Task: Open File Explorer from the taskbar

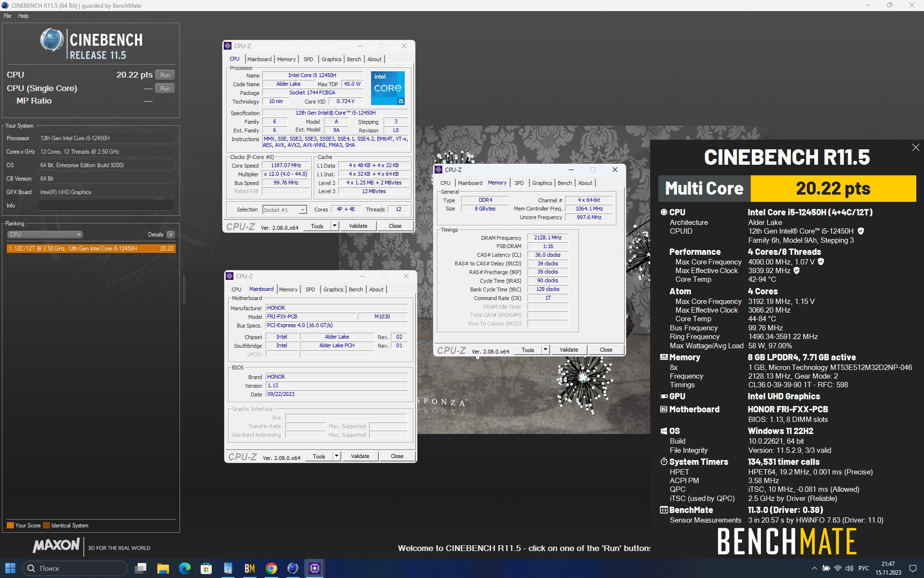Action: coord(163,568)
